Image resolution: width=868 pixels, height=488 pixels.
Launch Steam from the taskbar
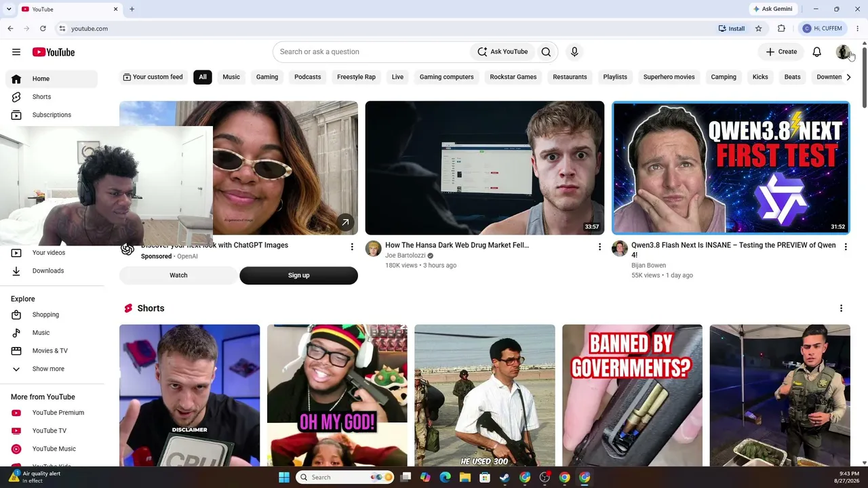(505, 477)
